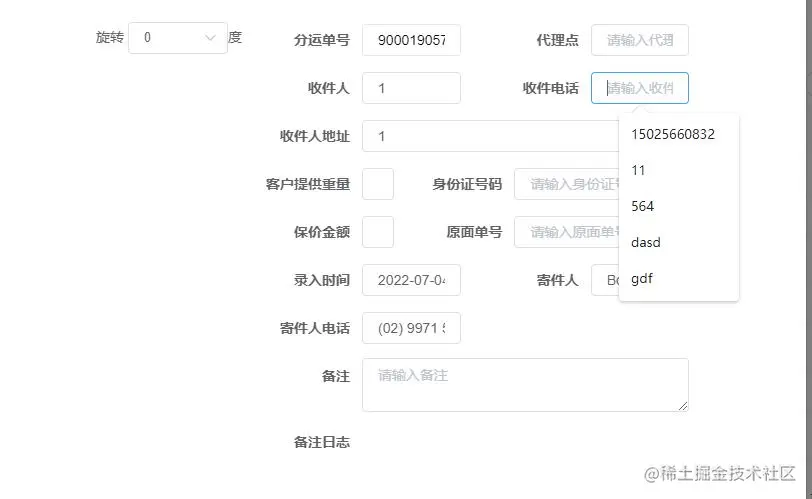Click the 录入时间 label
This screenshot has height=499, width=812.
(x=322, y=280)
